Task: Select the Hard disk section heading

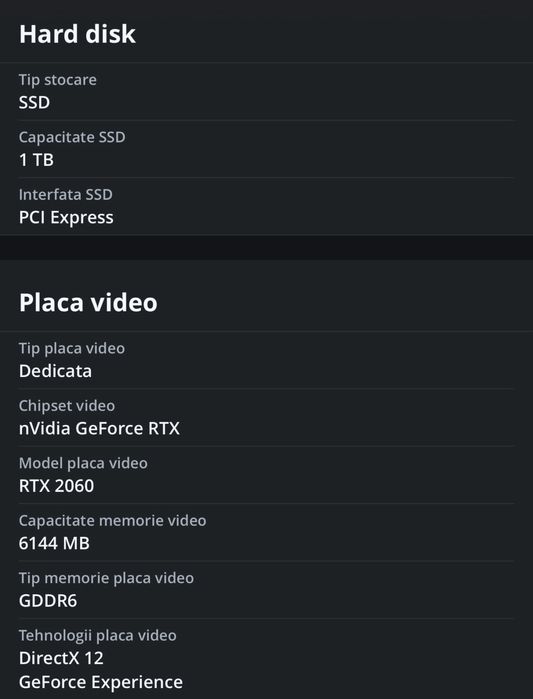Action: point(77,34)
